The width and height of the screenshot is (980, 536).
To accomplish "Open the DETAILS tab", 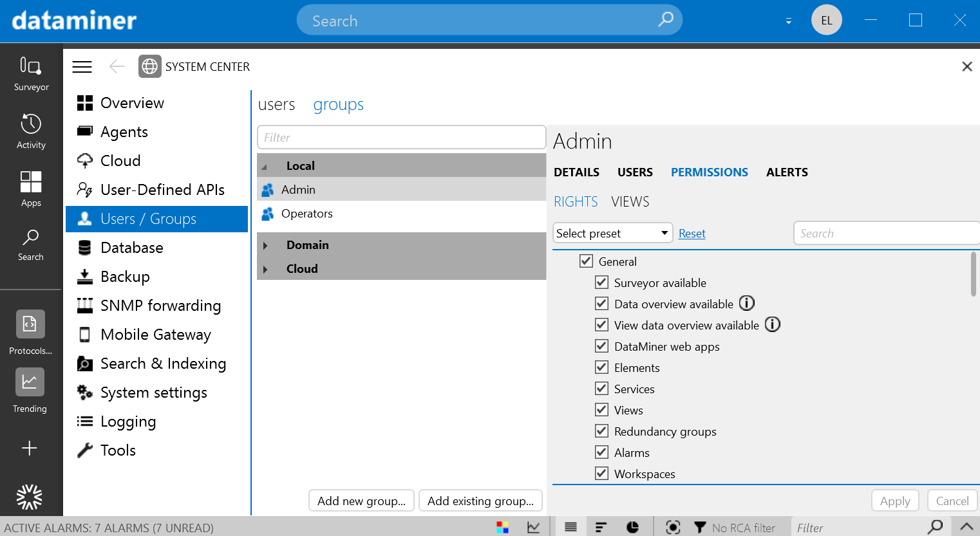I will click(x=576, y=172).
